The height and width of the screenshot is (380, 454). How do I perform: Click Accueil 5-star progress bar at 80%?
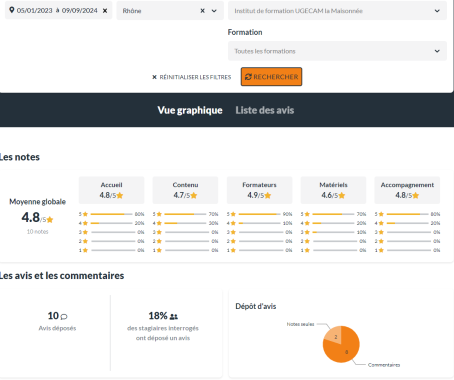pos(111,214)
